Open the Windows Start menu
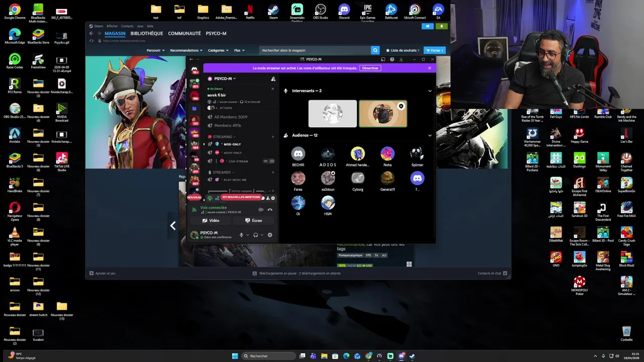 (x=234, y=356)
